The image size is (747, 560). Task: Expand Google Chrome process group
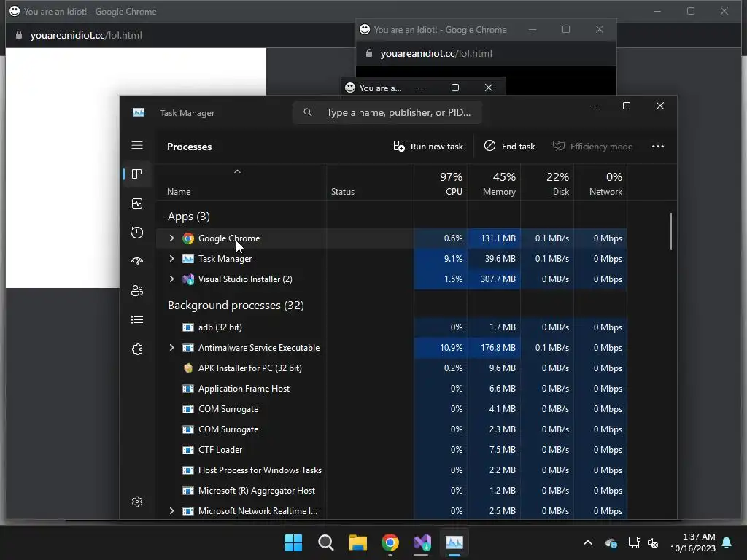[x=171, y=238]
